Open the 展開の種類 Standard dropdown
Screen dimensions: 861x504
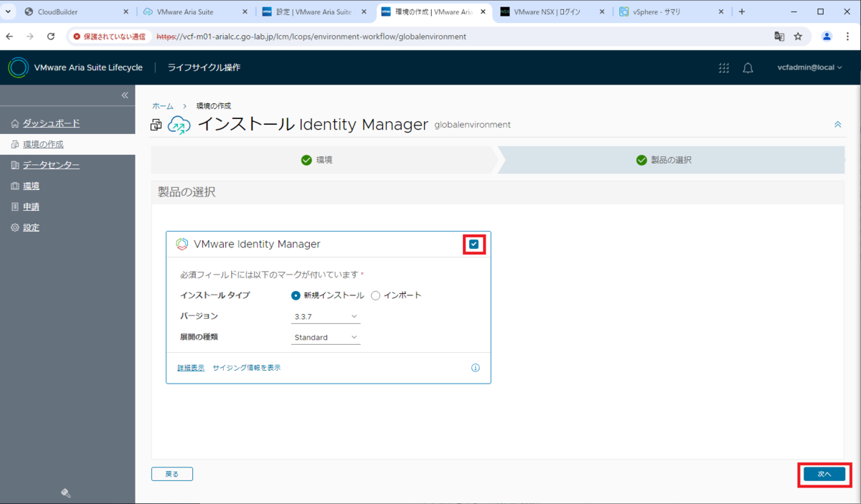click(326, 338)
